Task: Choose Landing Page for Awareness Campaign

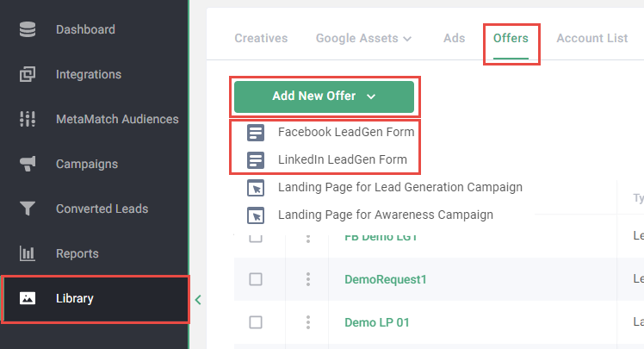Action: click(x=385, y=215)
